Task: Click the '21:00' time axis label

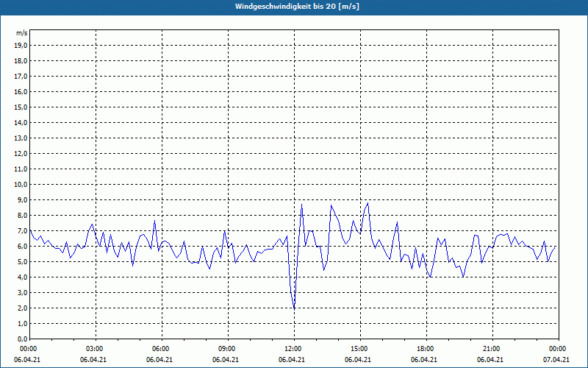Action: coord(492,349)
